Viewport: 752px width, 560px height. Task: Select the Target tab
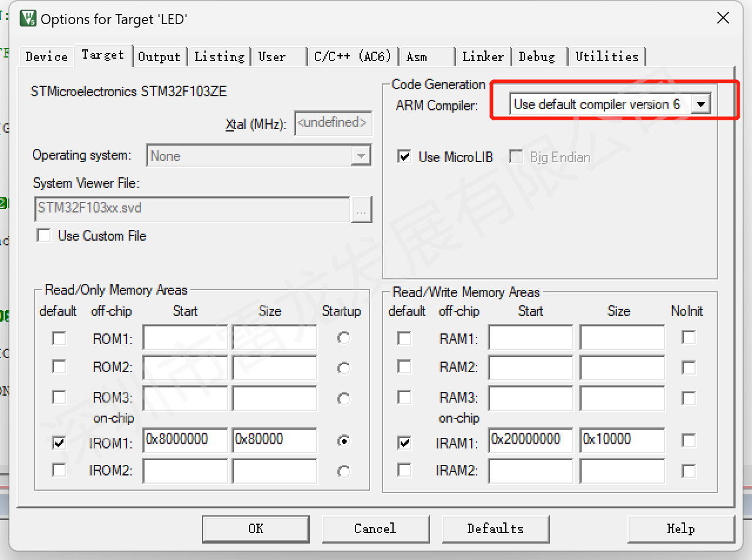(x=103, y=55)
